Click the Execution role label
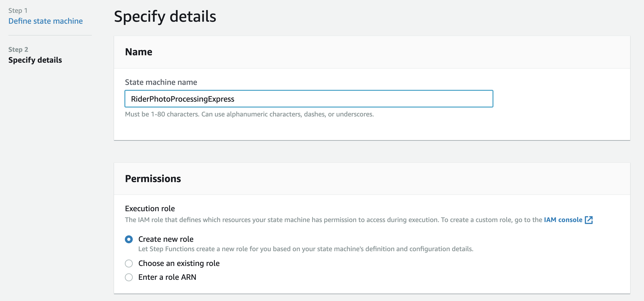 tap(150, 208)
